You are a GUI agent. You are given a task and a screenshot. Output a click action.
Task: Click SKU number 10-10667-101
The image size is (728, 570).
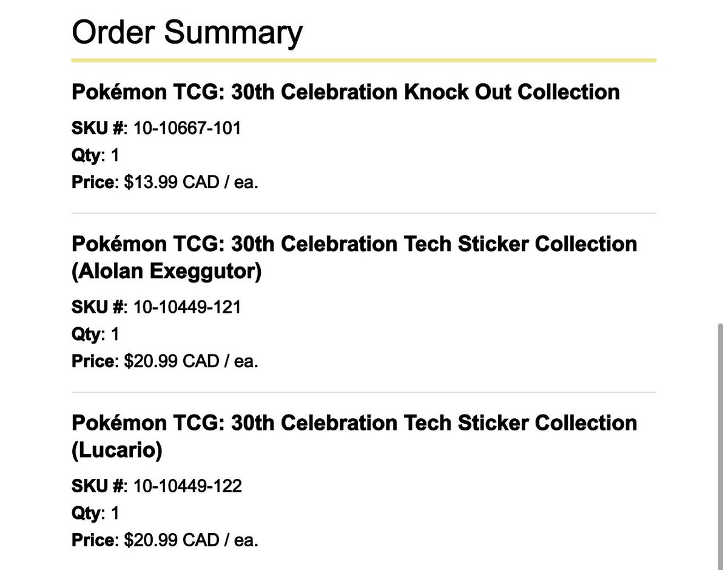(x=187, y=128)
